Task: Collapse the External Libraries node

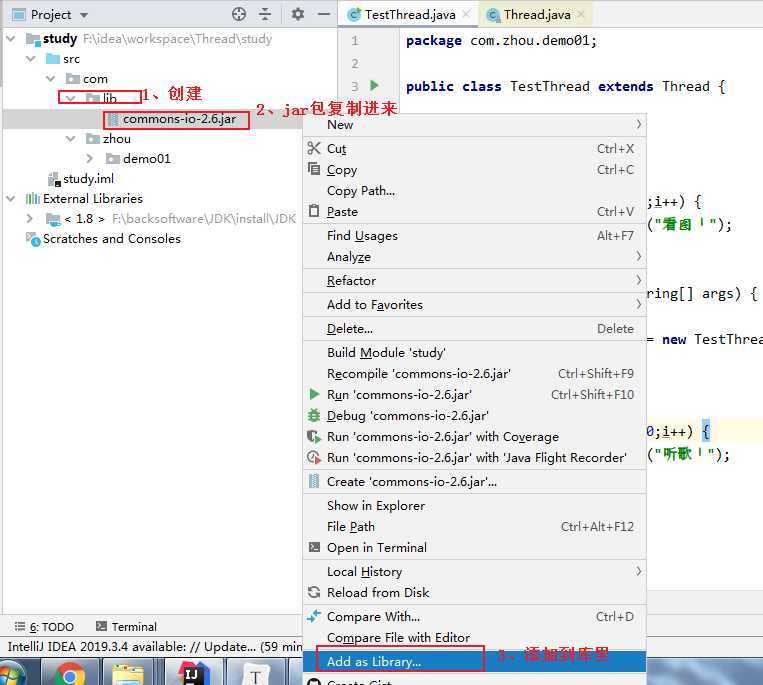Action: (11, 198)
